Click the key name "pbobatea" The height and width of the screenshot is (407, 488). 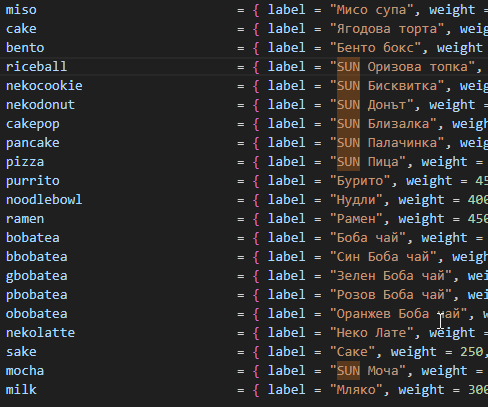(37, 295)
